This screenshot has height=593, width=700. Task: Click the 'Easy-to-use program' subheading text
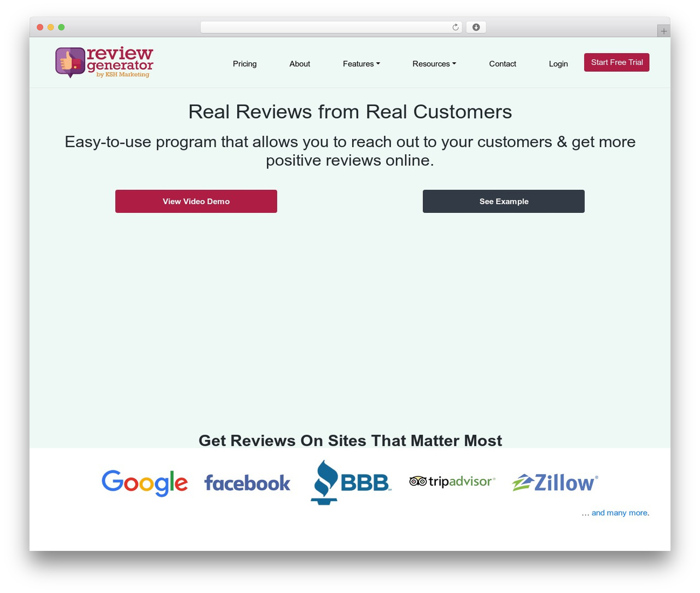tap(350, 151)
